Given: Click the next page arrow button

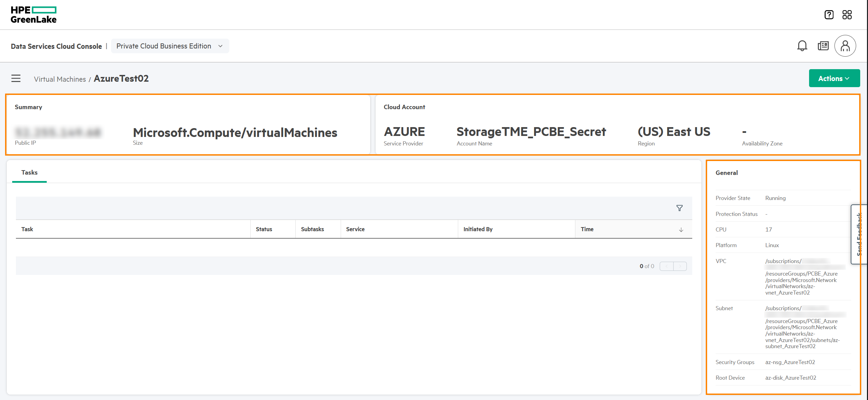Looking at the screenshot, I should [680, 266].
